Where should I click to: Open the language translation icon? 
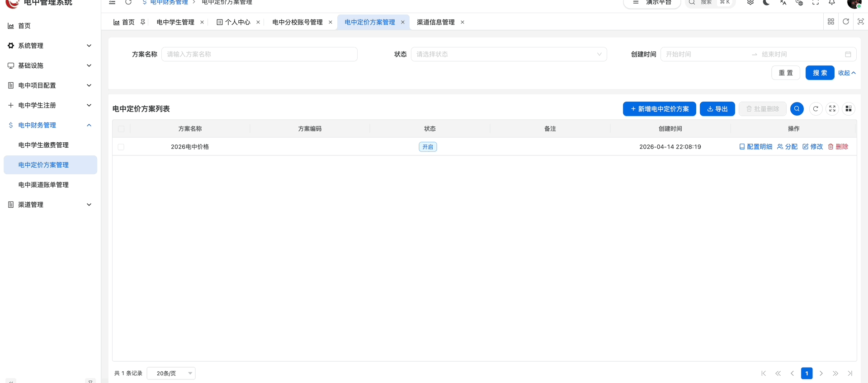783,2
